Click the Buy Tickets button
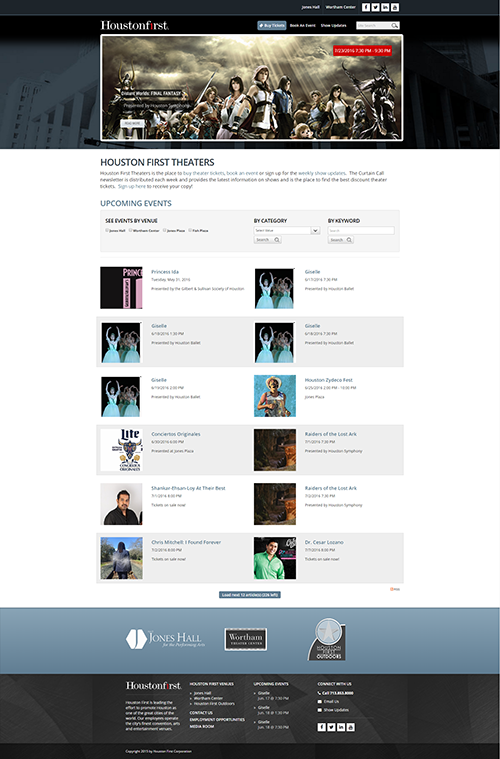500x759 pixels. click(272, 25)
